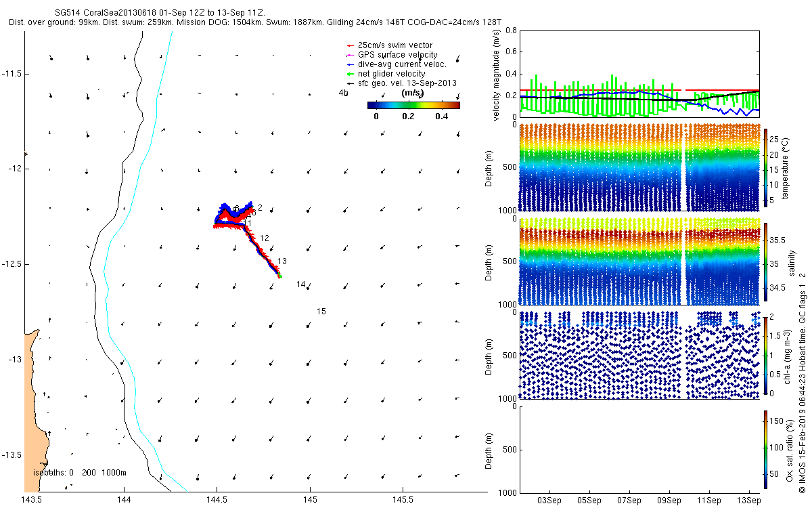812x508 pixels.
Task: Click waypoint label 11 on the glider track
Action: (248, 223)
